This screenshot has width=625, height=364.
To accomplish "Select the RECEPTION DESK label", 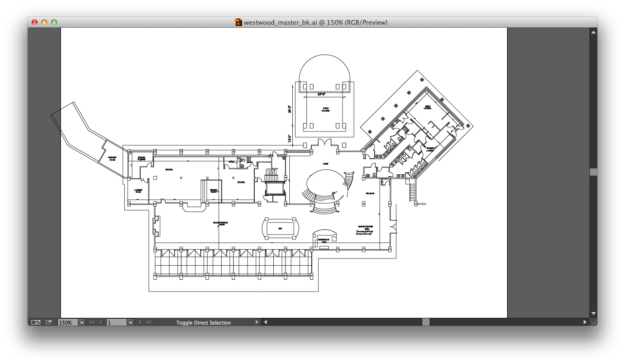I will pyautogui.click(x=324, y=240).
